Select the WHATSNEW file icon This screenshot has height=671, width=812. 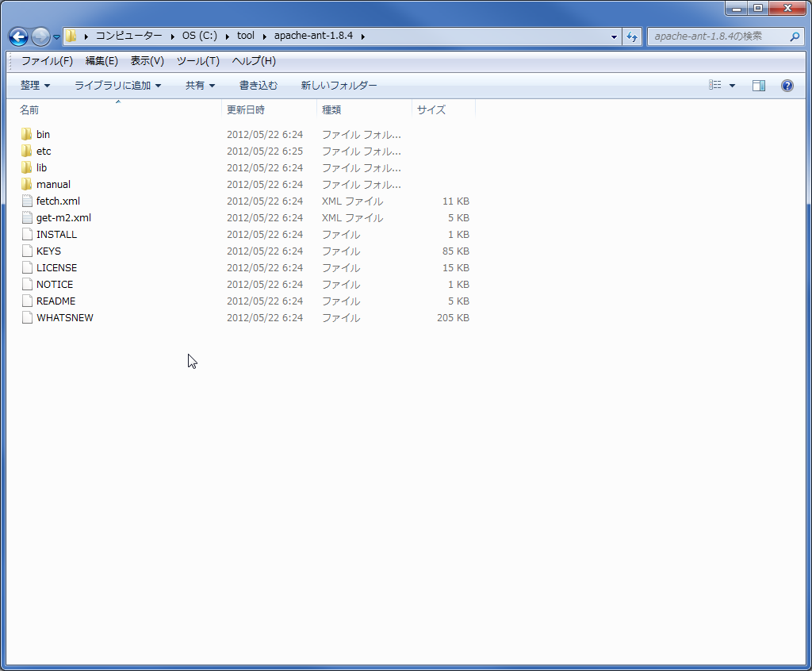(27, 317)
